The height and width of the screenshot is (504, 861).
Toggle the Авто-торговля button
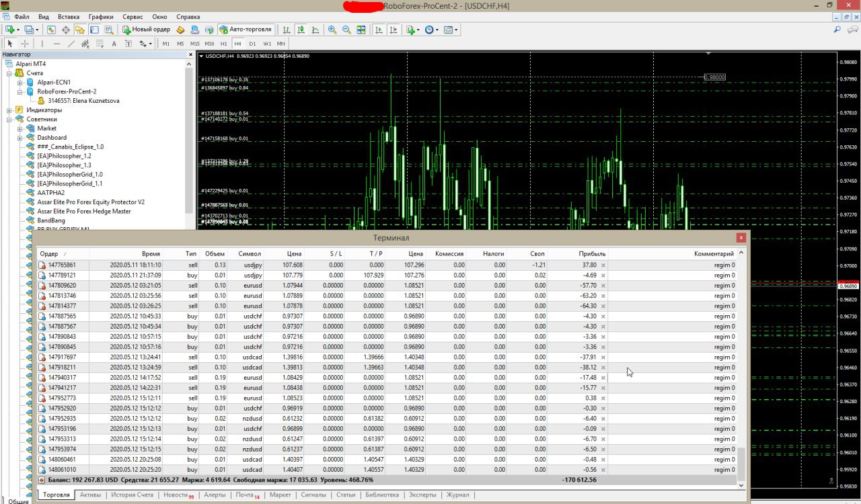click(x=246, y=30)
